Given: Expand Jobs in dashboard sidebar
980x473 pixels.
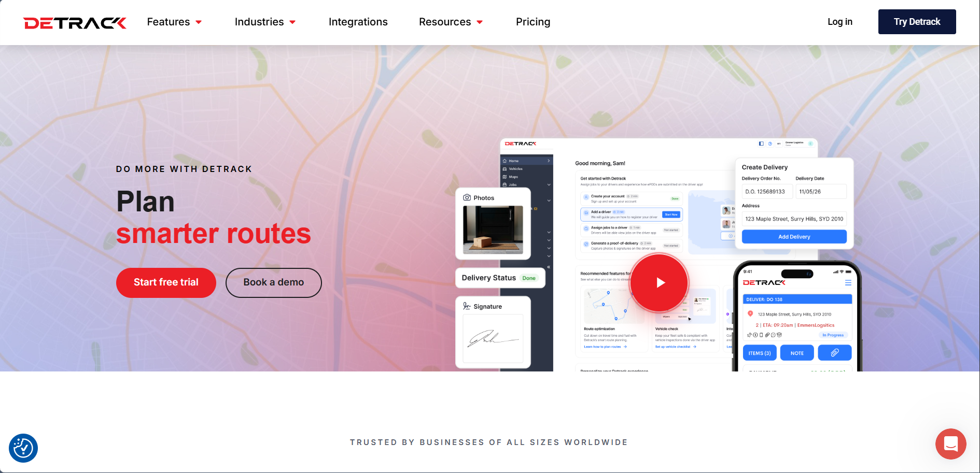Looking at the screenshot, I should (526, 184).
